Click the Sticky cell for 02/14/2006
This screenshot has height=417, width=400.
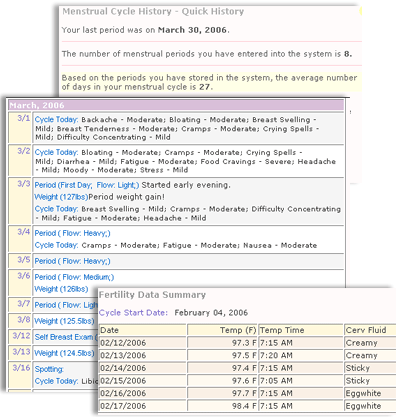371,368
